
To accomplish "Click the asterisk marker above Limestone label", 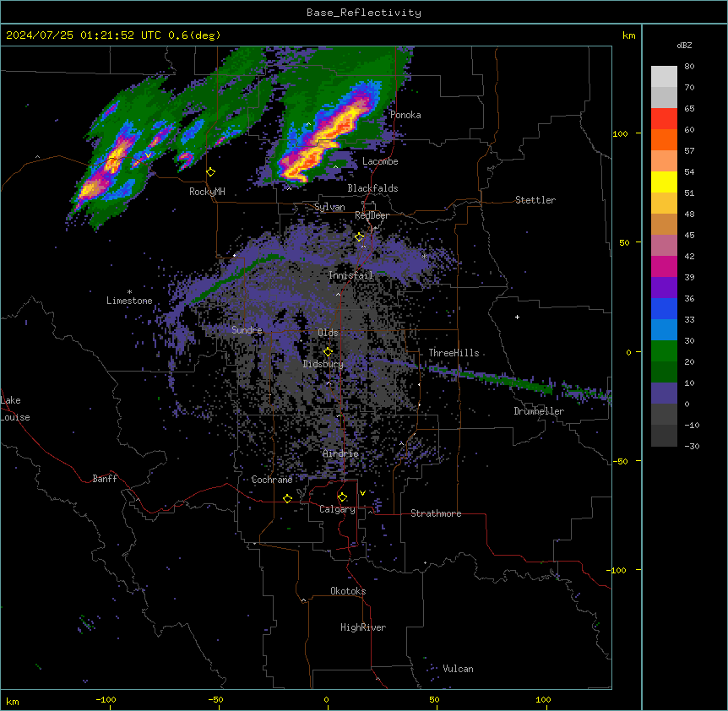I will (x=129, y=292).
